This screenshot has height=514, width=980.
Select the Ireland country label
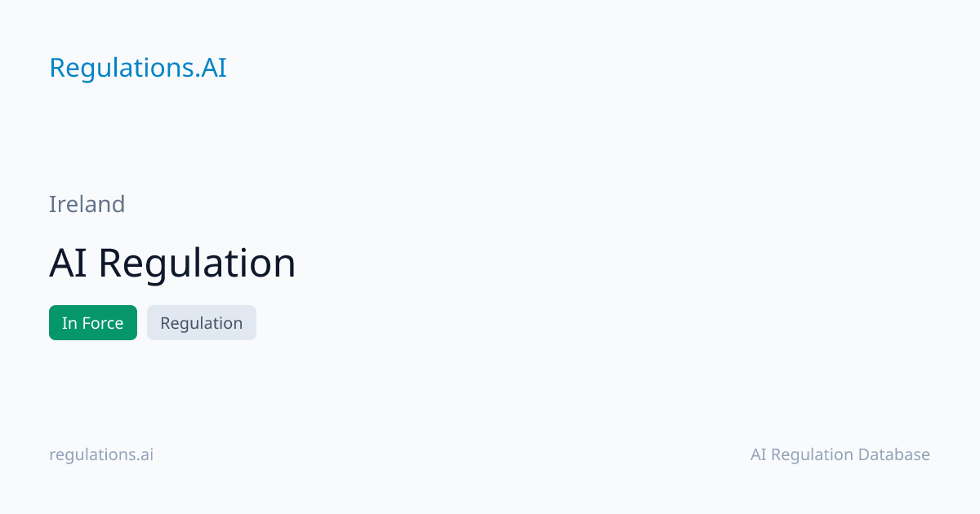coord(87,204)
